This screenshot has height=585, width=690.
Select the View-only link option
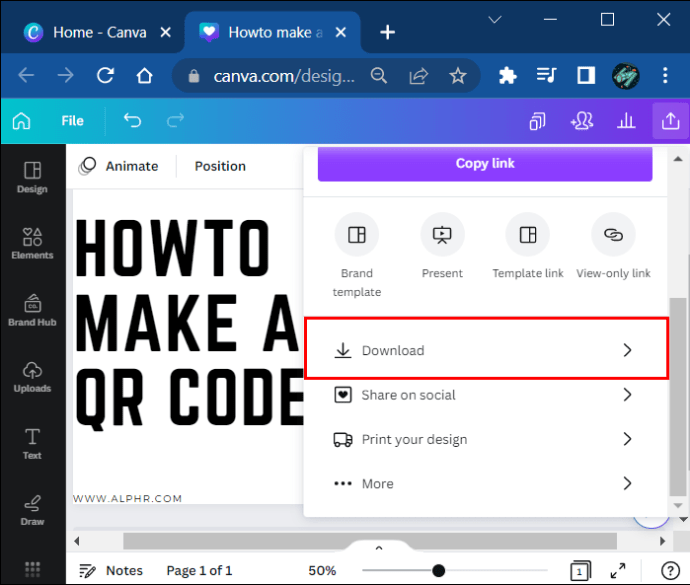(x=613, y=246)
